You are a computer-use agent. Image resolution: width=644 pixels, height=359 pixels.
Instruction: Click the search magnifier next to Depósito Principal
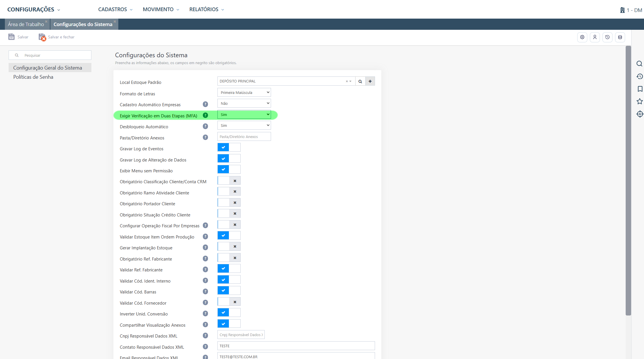click(360, 81)
